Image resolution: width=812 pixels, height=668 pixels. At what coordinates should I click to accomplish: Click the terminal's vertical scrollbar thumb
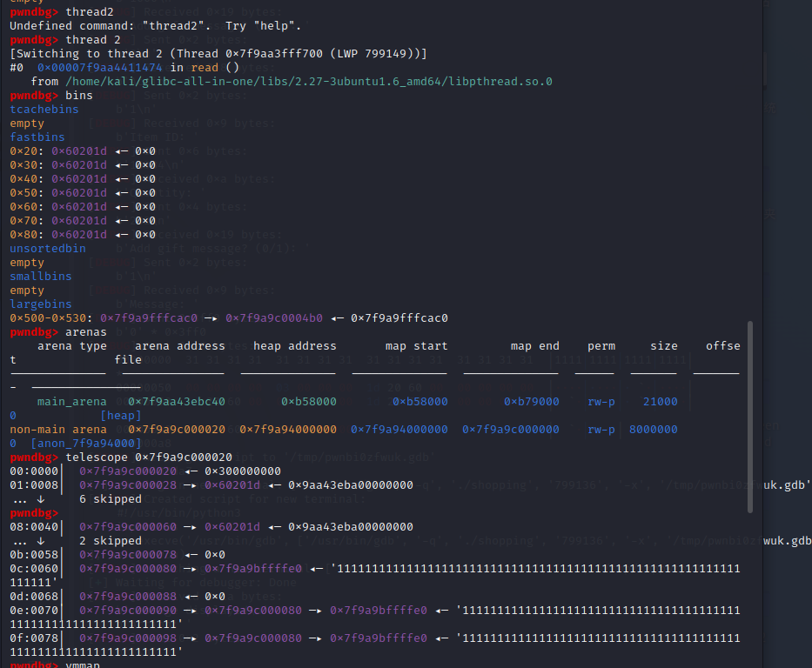tap(750, 417)
